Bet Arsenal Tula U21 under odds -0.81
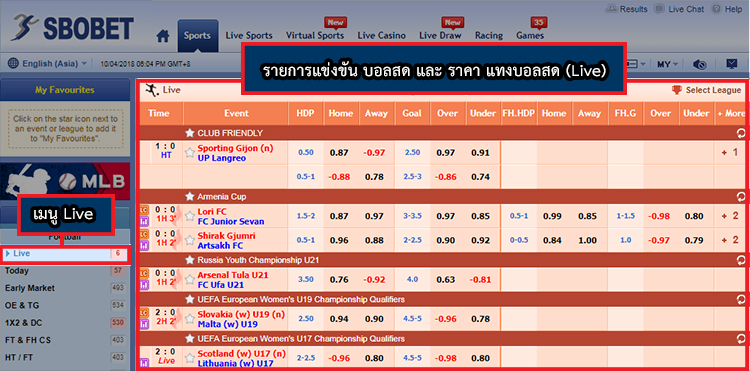 click(x=480, y=280)
